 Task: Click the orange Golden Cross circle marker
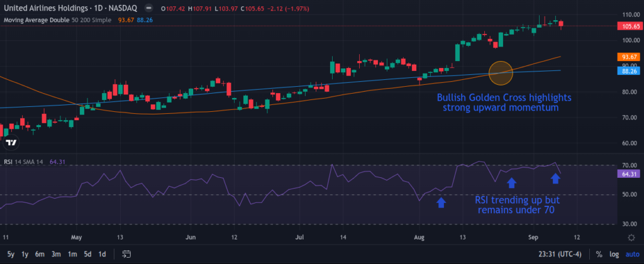[501, 73]
